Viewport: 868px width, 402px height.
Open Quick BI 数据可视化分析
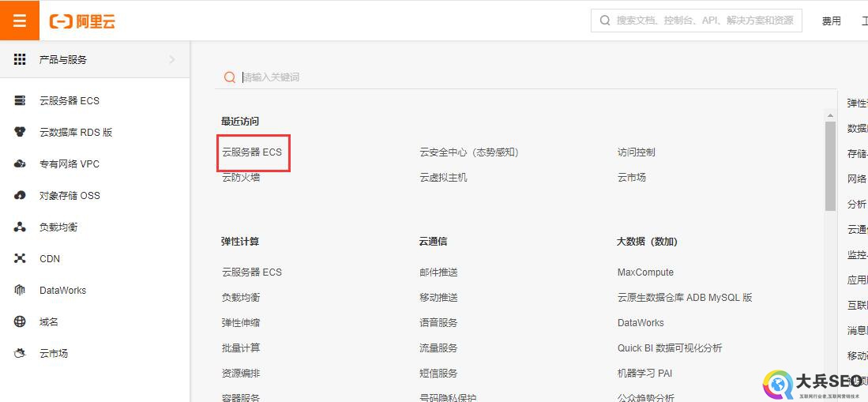click(670, 348)
